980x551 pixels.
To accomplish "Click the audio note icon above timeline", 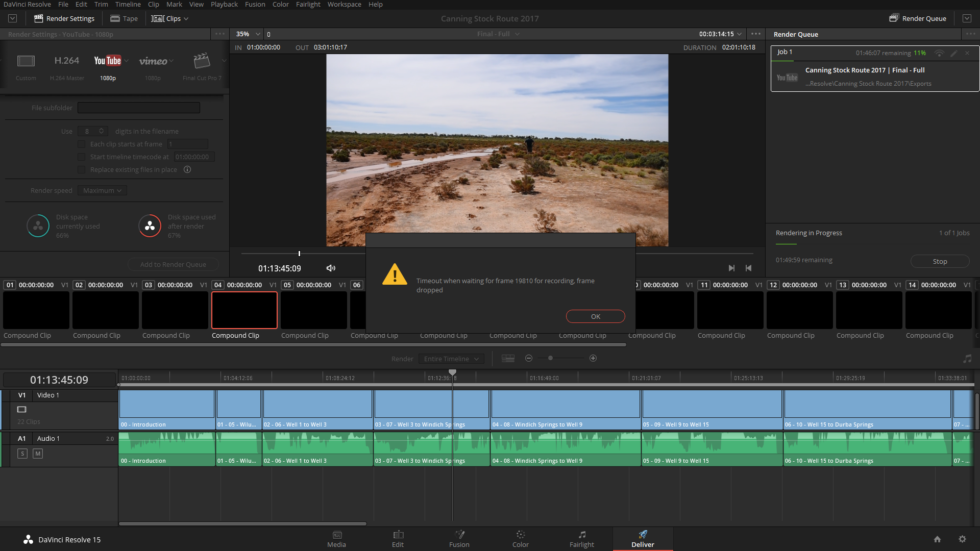I will [x=967, y=359].
